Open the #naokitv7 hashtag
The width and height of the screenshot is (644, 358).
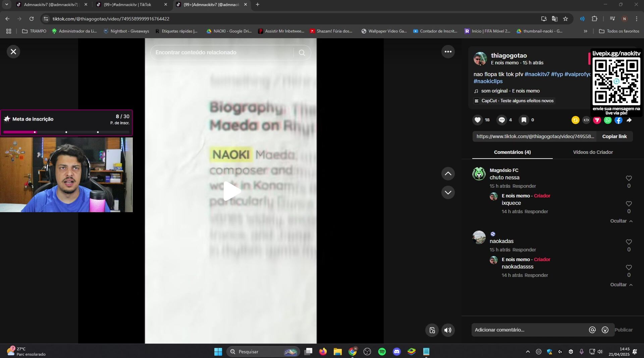(537, 74)
